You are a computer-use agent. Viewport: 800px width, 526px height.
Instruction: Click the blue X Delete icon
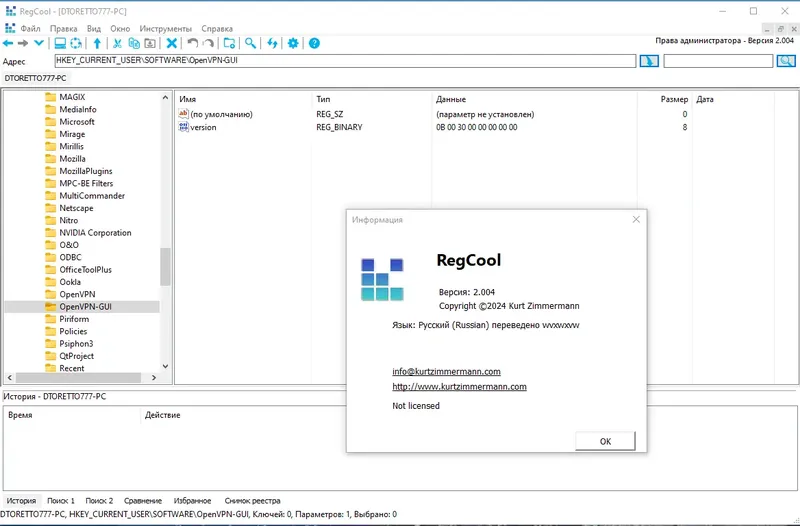tap(172, 43)
